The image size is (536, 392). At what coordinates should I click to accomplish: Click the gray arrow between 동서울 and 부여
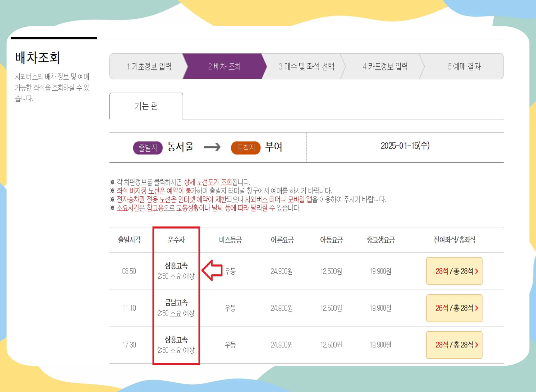point(212,147)
